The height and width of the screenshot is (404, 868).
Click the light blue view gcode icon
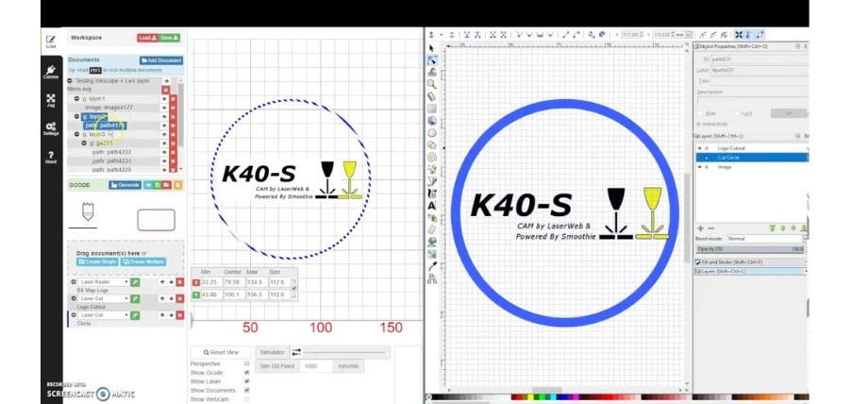(148, 185)
